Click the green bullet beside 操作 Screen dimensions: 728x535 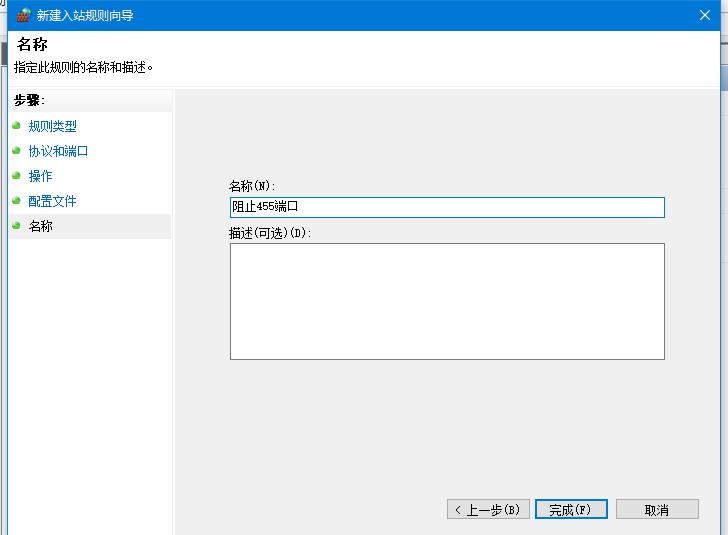pyautogui.click(x=16, y=176)
